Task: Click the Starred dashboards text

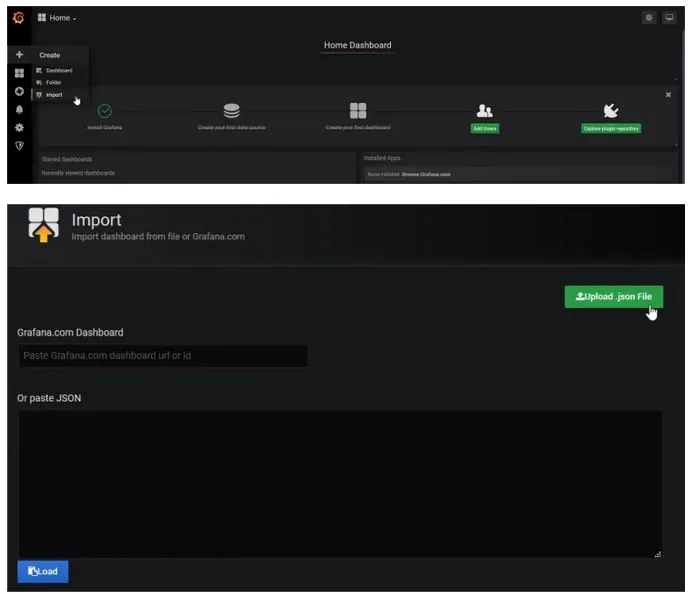Action: 67,159
